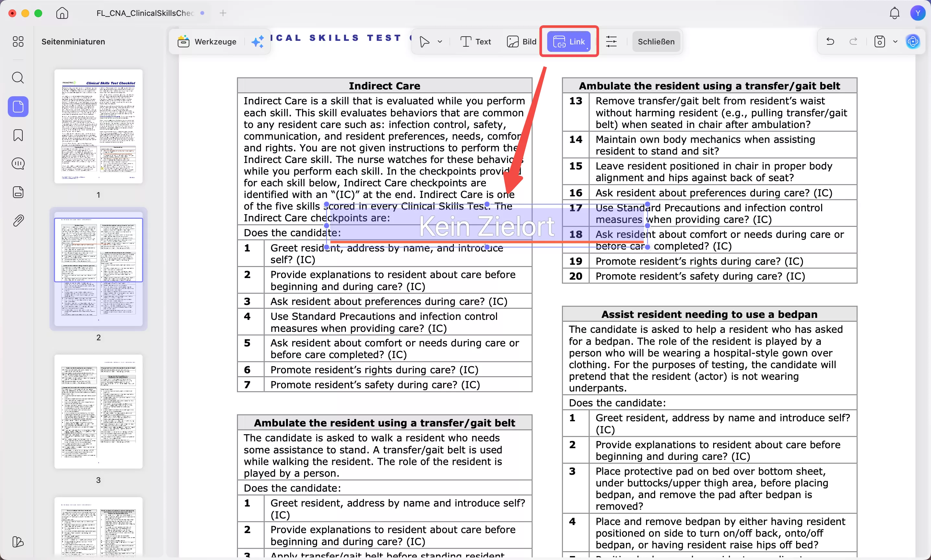Viewport: 931px width, 560px height.
Task: Expand the pointer tool dropdown arrow
Action: click(x=440, y=41)
